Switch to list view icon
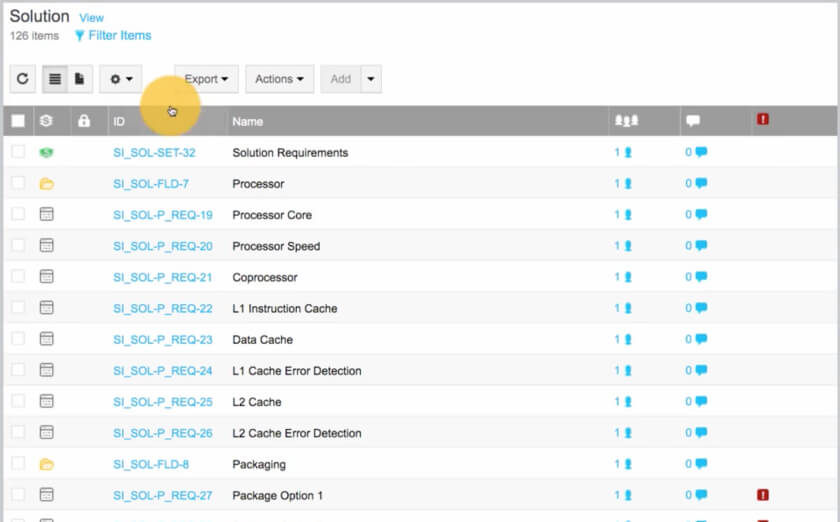This screenshot has width=840, height=522. 55,79
